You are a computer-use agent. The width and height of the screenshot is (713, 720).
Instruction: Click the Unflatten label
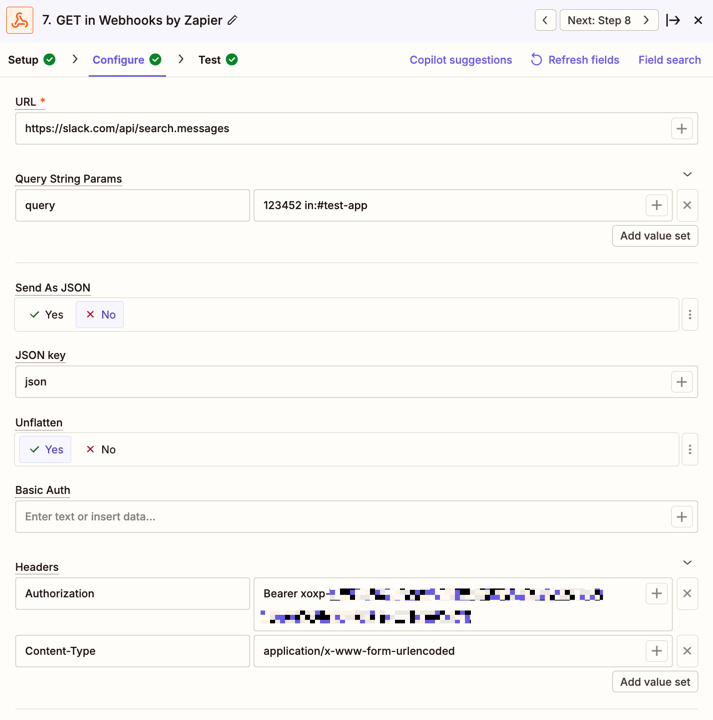(39, 422)
